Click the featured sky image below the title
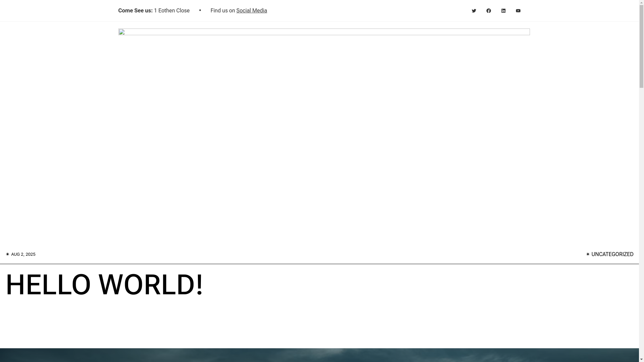This screenshot has width=644, height=362. pos(319,355)
